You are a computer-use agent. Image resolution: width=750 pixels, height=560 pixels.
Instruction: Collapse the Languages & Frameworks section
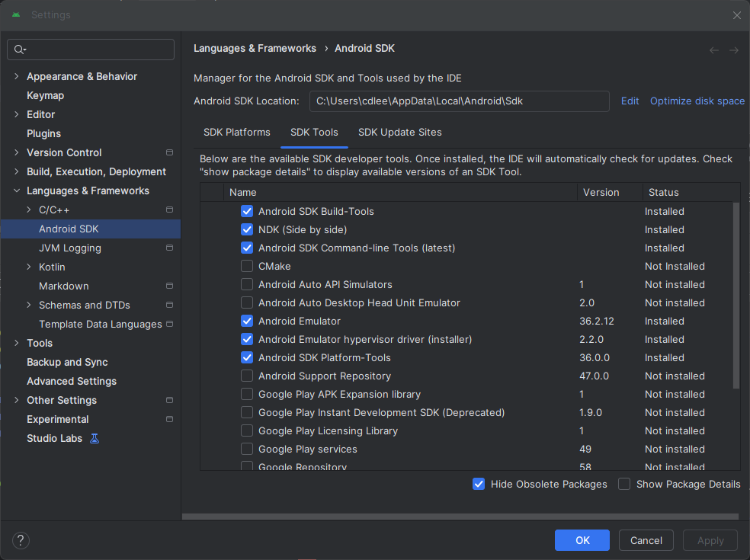coord(17,191)
